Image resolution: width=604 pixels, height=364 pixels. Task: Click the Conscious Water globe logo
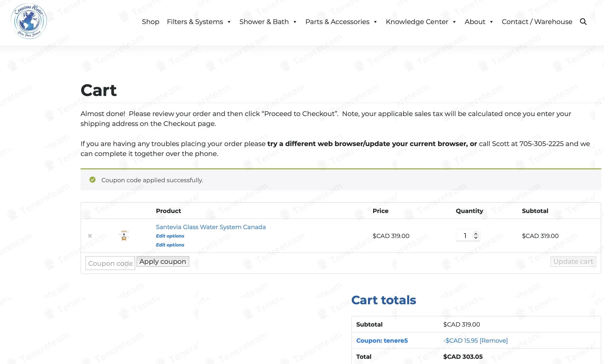pos(29,21)
